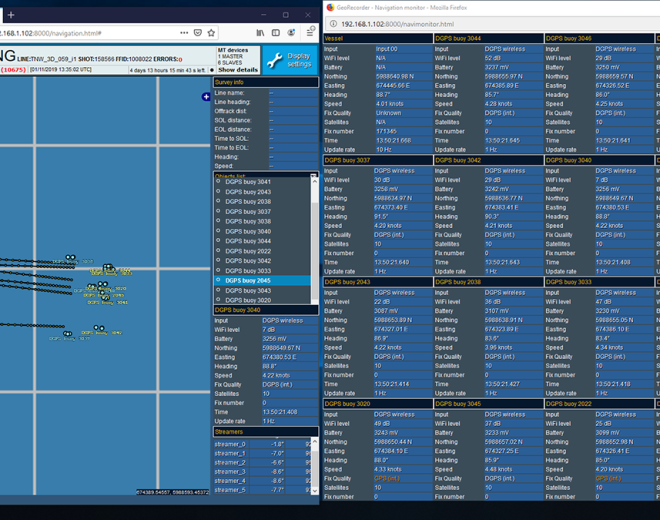Open a new browser tab

pyautogui.click(x=11, y=14)
